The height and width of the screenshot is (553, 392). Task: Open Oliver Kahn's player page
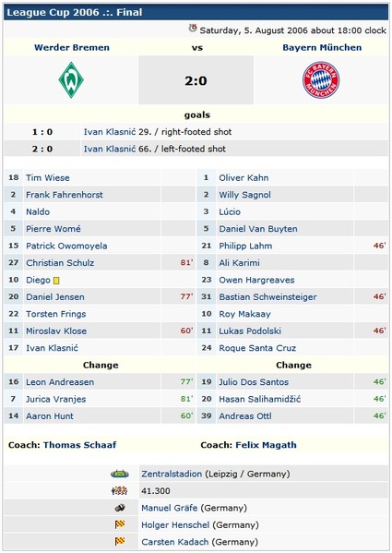click(244, 178)
